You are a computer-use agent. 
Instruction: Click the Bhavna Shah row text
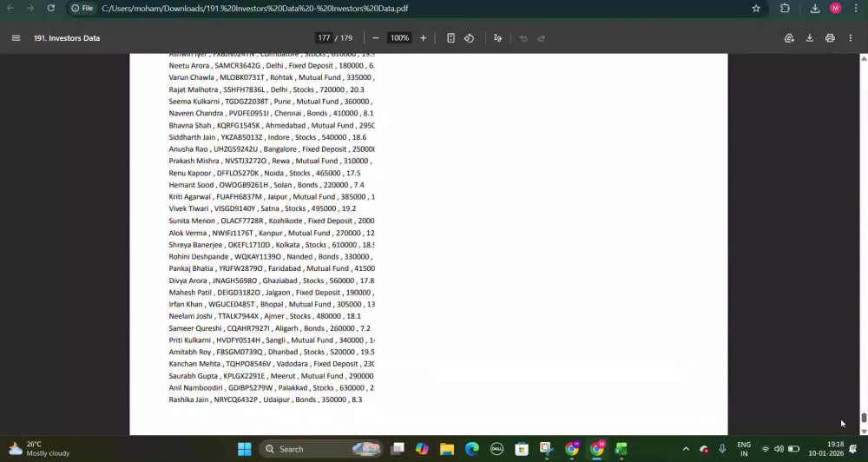coord(272,125)
